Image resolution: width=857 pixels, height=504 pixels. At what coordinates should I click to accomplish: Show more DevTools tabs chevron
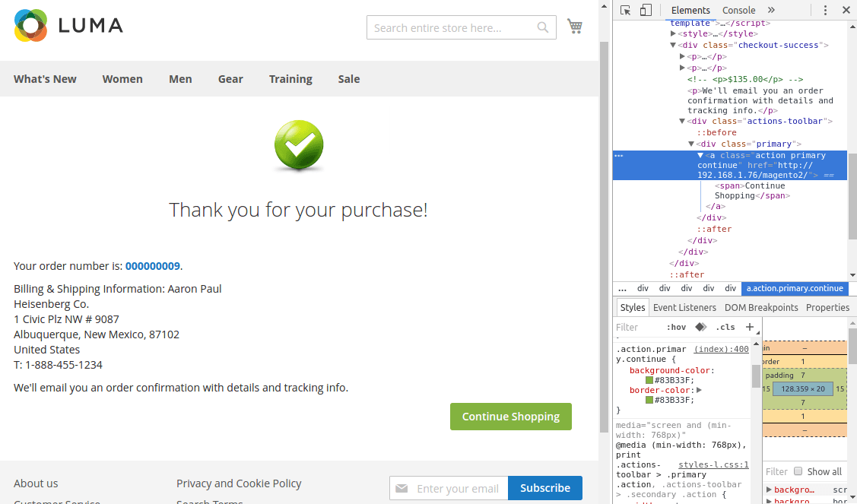point(771,10)
